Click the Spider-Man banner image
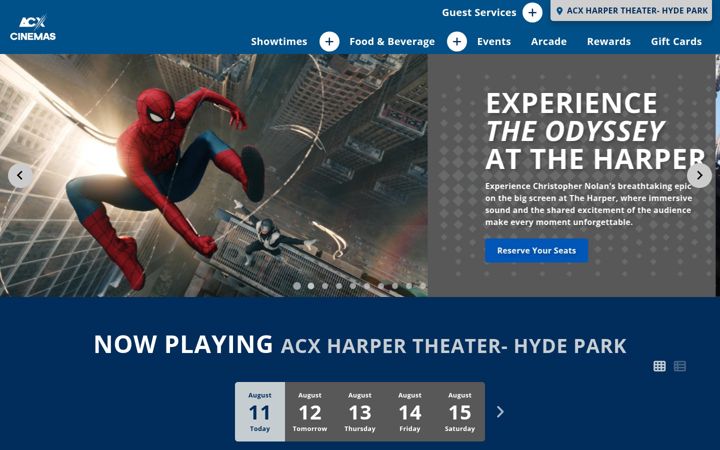 [214, 175]
